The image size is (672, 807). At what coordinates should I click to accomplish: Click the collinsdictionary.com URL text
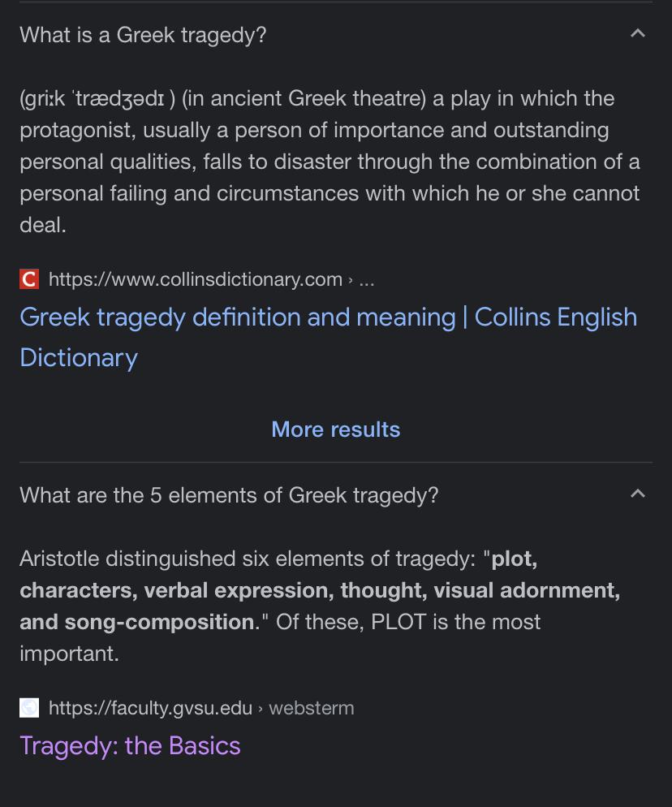(x=196, y=279)
